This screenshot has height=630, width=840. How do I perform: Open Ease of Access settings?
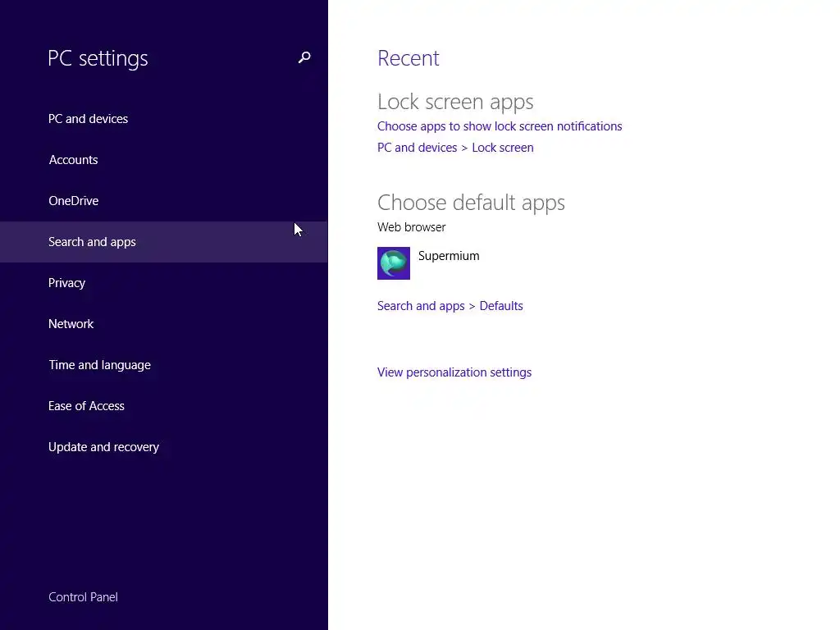pos(87,406)
